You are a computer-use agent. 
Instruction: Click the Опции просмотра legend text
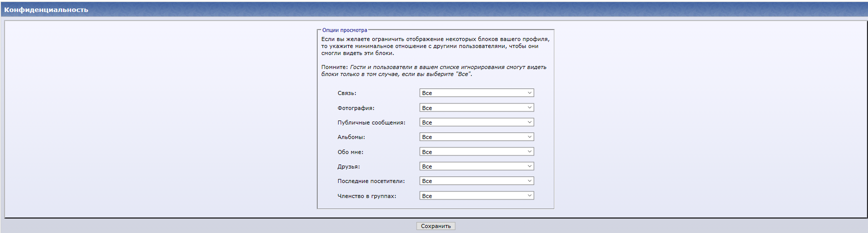point(344,30)
